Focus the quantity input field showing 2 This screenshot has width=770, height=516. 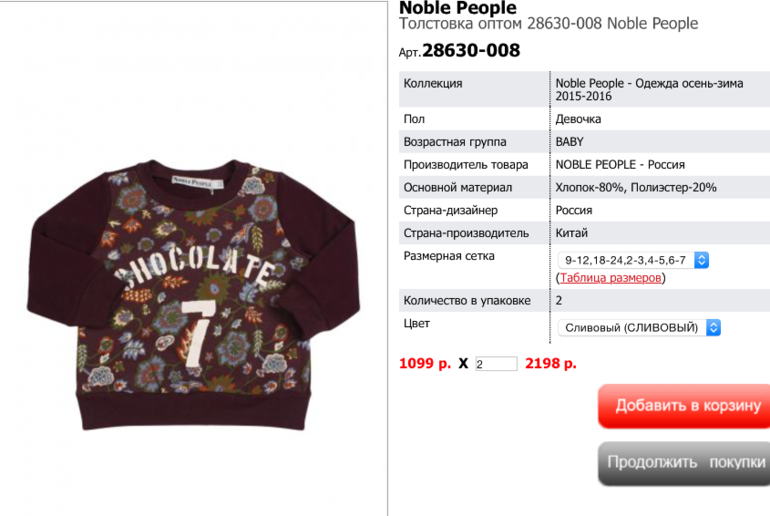click(x=496, y=364)
